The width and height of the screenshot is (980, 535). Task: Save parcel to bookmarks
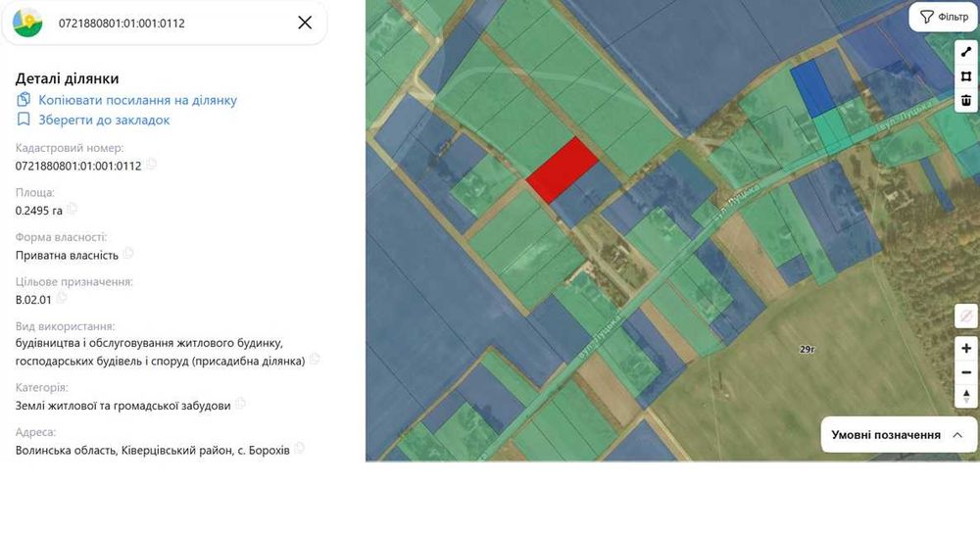pyautogui.click(x=104, y=120)
